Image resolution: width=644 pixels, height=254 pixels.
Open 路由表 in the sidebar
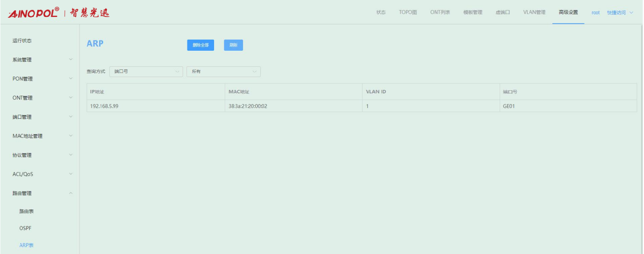click(27, 211)
